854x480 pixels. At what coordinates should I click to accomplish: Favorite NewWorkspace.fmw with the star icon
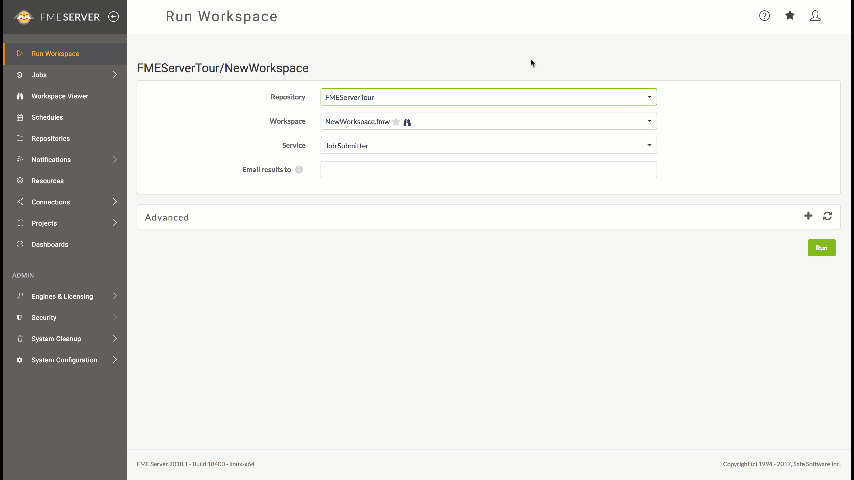[x=396, y=121]
